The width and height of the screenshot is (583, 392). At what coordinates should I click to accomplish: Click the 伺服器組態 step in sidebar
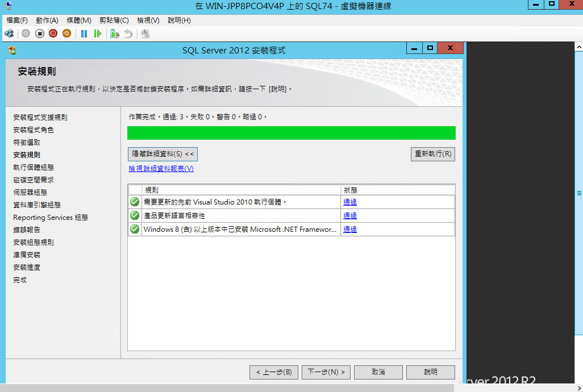(30, 193)
